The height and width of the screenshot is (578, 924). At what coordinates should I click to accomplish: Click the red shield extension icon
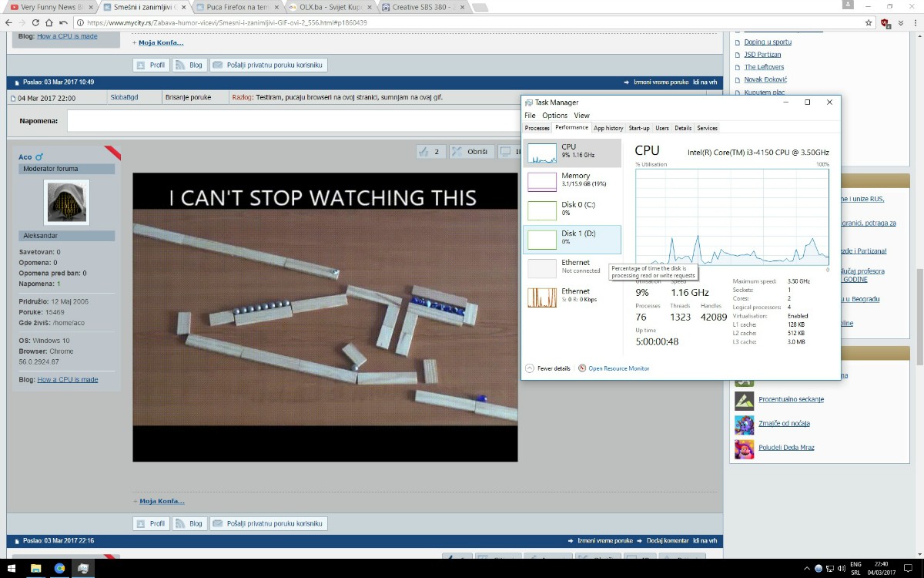coord(885,22)
